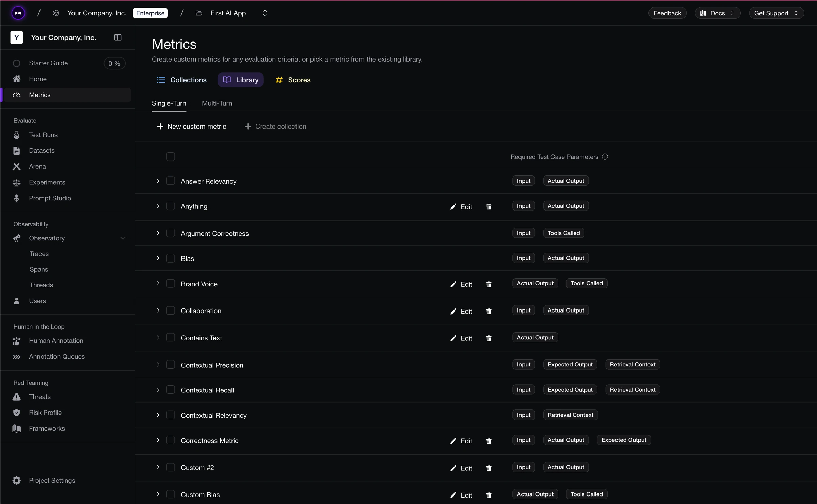This screenshot has width=817, height=504.
Task: Click the Test Runs flask icon
Action: tap(16, 135)
